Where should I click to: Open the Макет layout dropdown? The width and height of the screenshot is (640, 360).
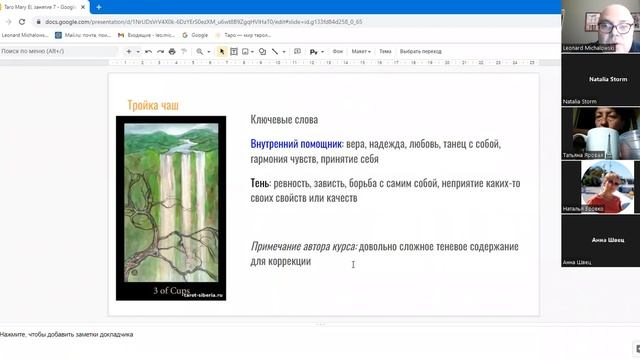pos(361,51)
